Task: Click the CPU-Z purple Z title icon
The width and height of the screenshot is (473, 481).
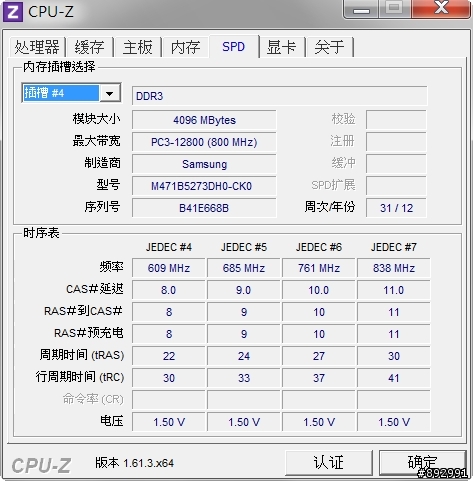Action: click(x=12, y=12)
